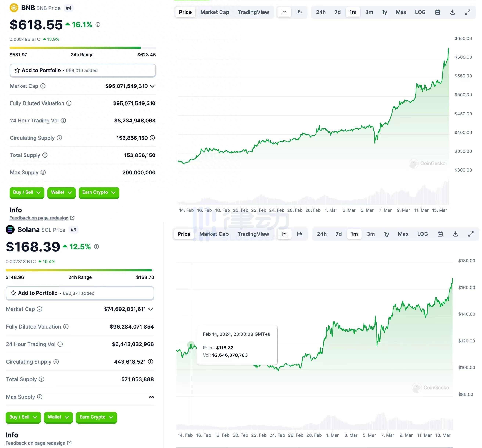Viewport: 482px width, 448px height.
Task: Switch BNB chart range to 7d
Action: click(337, 12)
